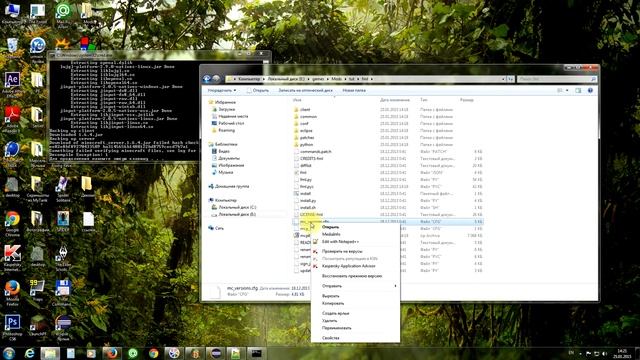The height and width of the screenshot is (360, 640).
Task: Open the Adobe Reader desktop shortcut
Action: tap(12, 118)
